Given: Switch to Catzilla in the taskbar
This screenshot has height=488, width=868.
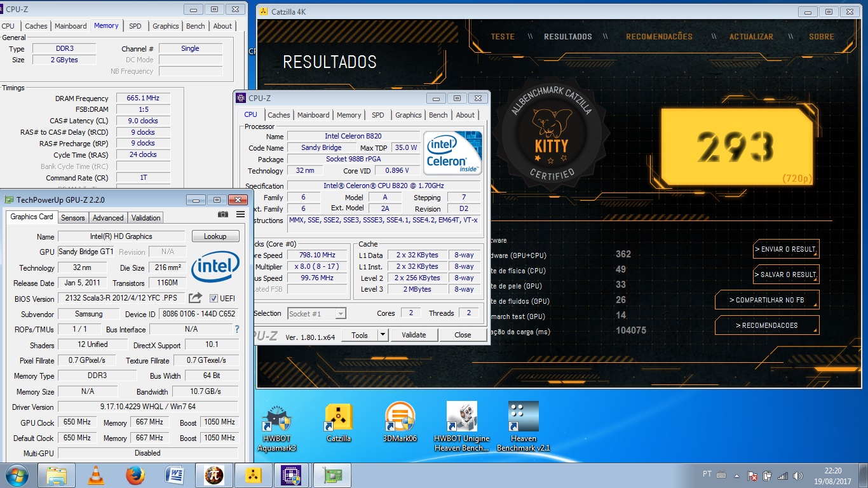Looking at the screenshot, I should (253, 475).
